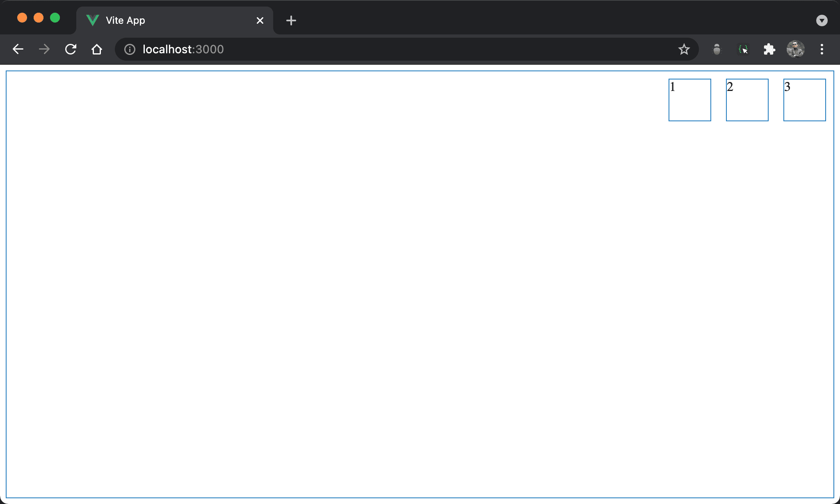This screenshot has height=504, width=840.
Task: Expand the tab search dropdown arrow
Action: point(822,20)
